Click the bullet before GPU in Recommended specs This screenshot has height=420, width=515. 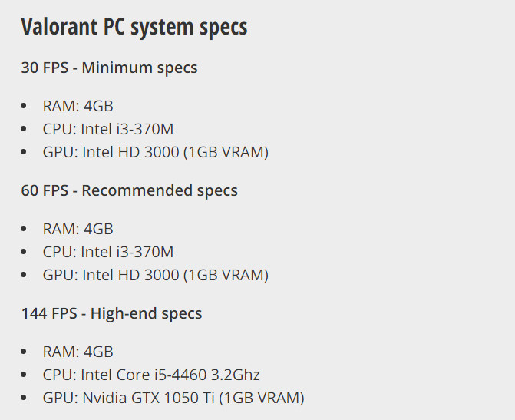tap(25, 276)
